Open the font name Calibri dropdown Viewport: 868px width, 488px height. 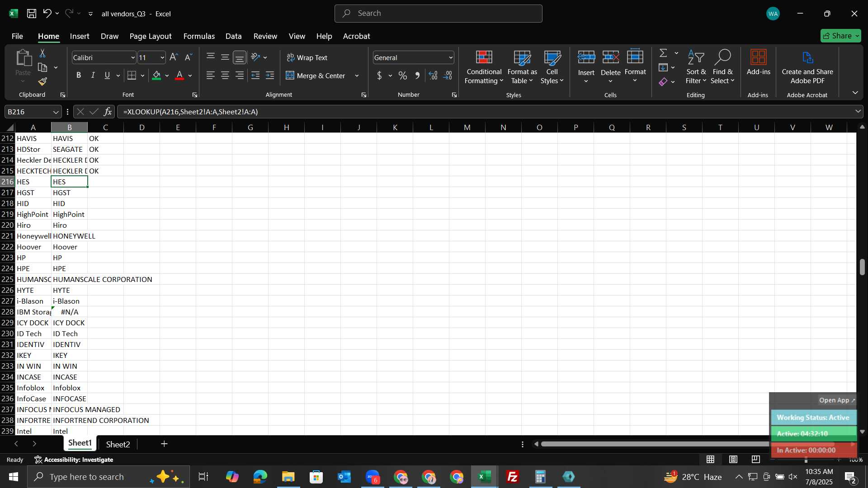point(133,57)
